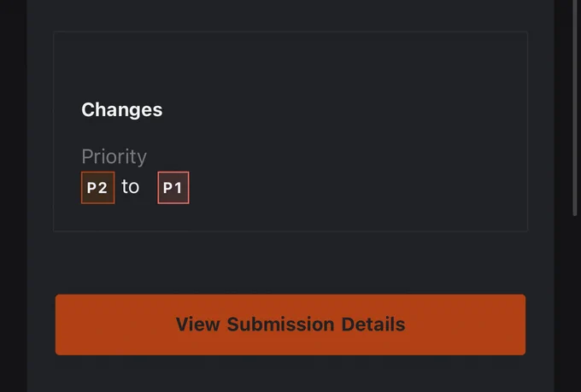The width and height of the screenshot is (581, 392).
Task: Click the black margin left of the panel
Action: click(13, 196)
